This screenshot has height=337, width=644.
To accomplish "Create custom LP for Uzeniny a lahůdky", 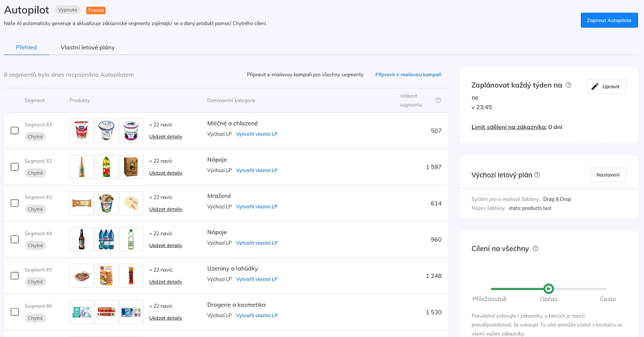I will (x=257, y=279).
